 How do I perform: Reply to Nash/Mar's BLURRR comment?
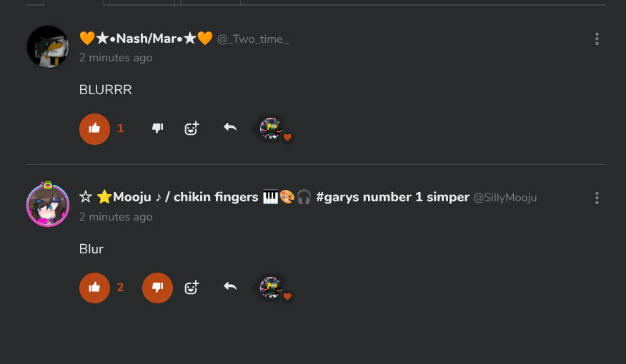click(x=230, y=128)
